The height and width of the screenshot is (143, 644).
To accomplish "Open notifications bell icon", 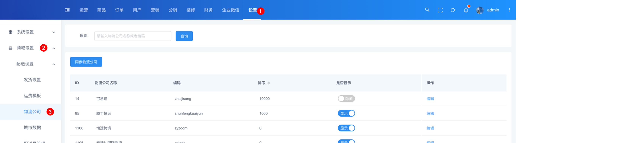I will pos(466,10).
